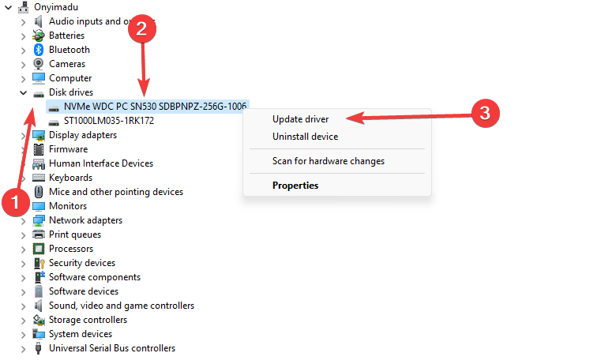
Task: Click the Firmware chip icon
Action: point(38,149)
